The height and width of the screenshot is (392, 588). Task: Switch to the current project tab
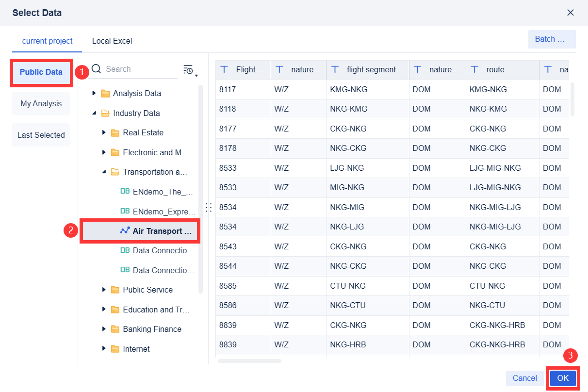point(47,41)
